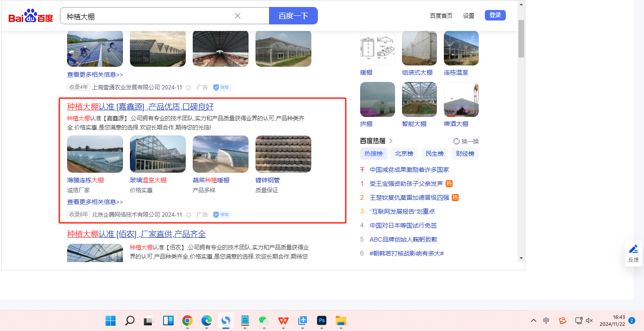This screenshot has width=644, height=331.
Task: Switch to the 民生榜 tab
Action: point(435,154)
